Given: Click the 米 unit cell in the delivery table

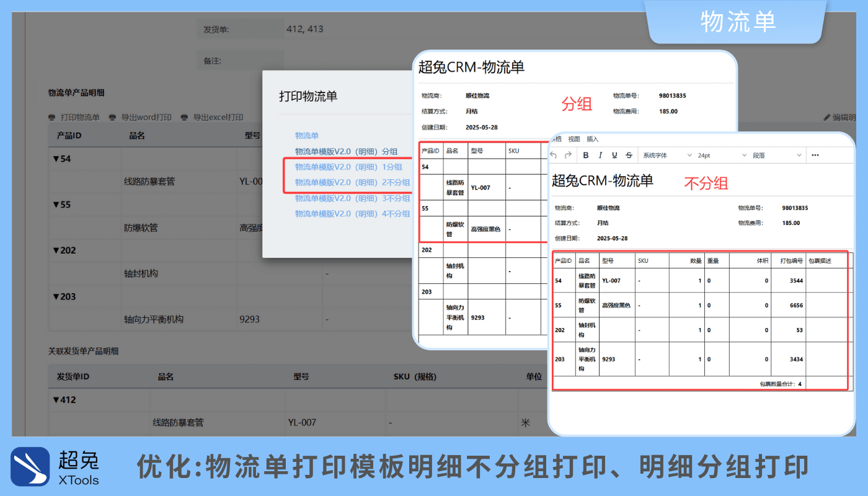Looking at the screenshot, I should pyautogui.click(x=525, y=423).
